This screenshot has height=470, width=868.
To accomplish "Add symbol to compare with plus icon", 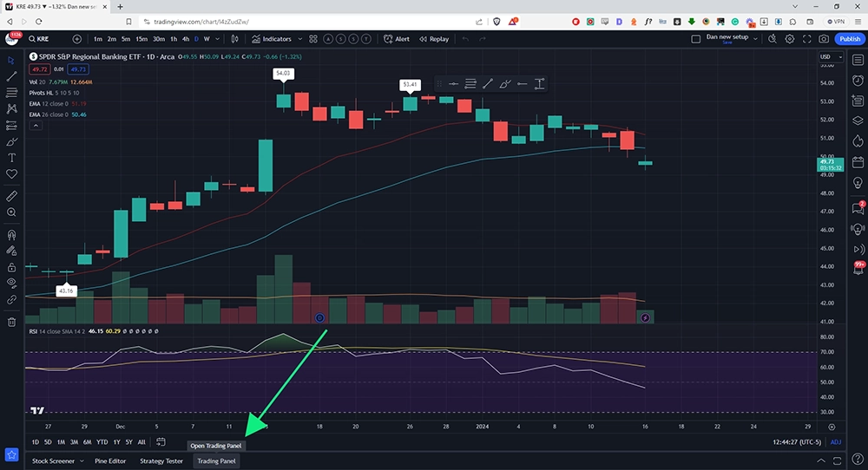I will pyautogui.click(x=77, y=39).
